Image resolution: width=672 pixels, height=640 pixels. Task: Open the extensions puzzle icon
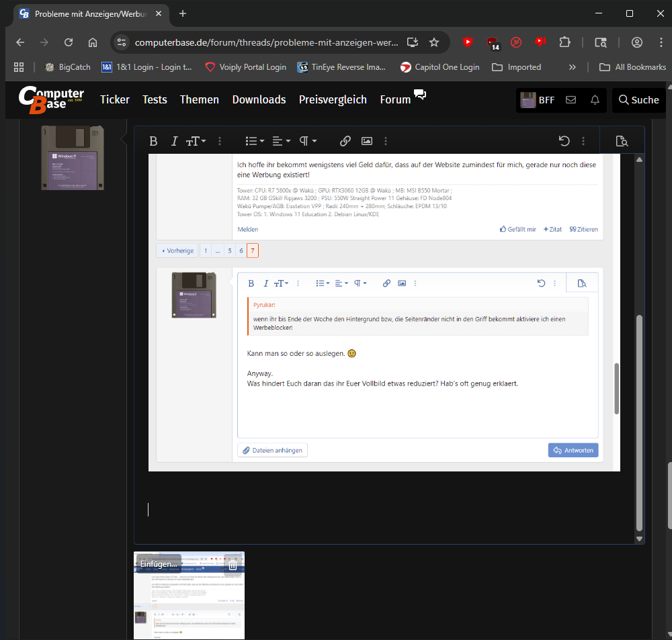coord(565,42)
